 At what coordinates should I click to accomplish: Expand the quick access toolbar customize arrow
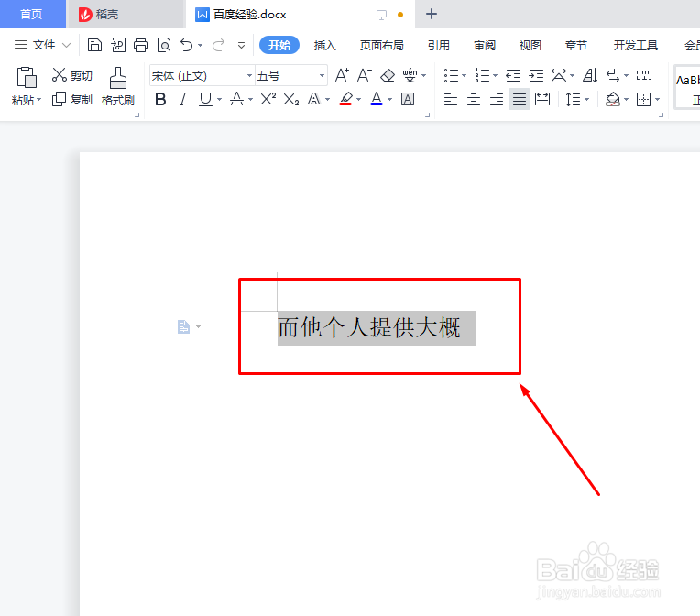click(241, 45)
